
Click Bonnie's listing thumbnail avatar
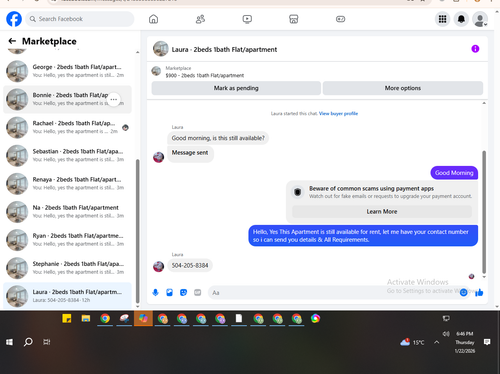pyautogui.click(x=17, y=99)
